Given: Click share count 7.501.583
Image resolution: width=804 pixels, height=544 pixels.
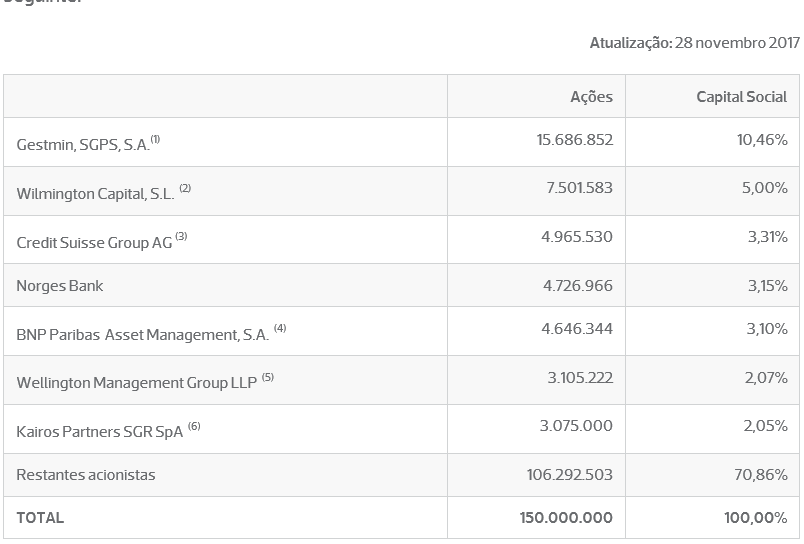Looking at the screenshot, I should pyautogui.click(x=579, y=188).
